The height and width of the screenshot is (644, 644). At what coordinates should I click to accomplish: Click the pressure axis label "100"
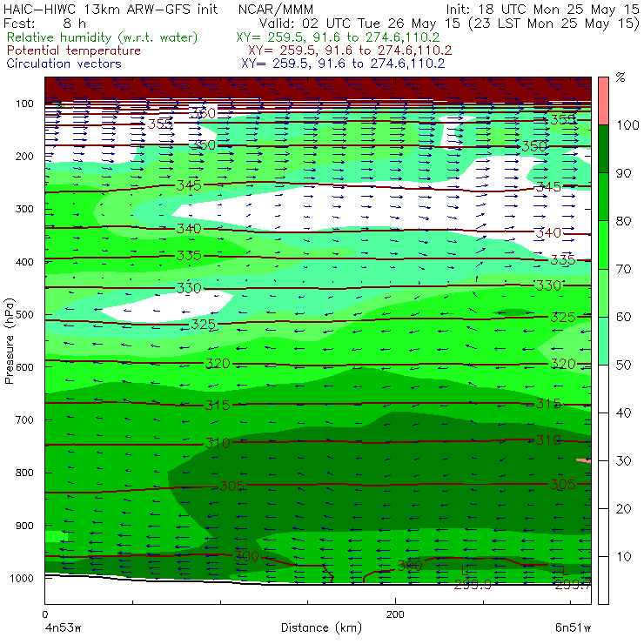pos(24,104)
